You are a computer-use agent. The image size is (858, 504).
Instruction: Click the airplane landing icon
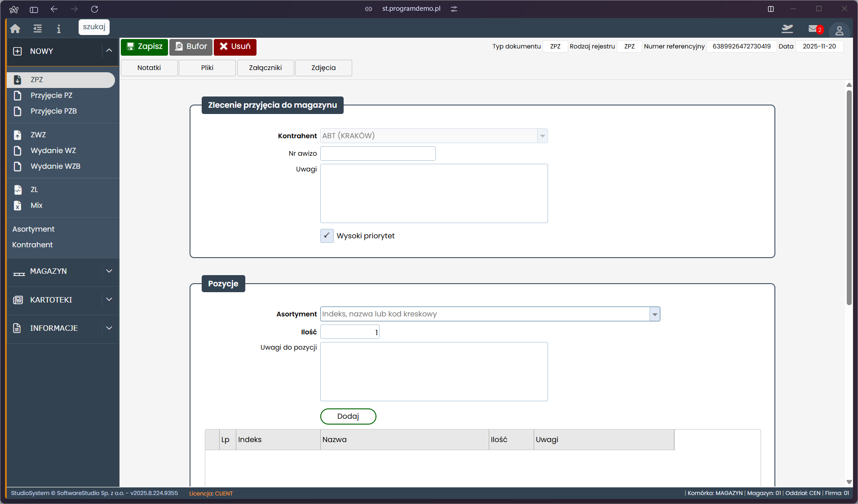[787, 29]
